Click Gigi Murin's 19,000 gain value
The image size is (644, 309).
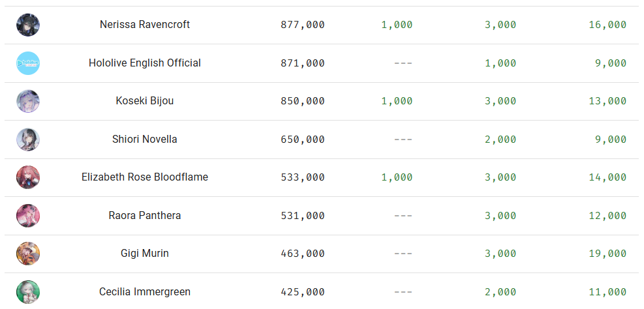[607, 254]
